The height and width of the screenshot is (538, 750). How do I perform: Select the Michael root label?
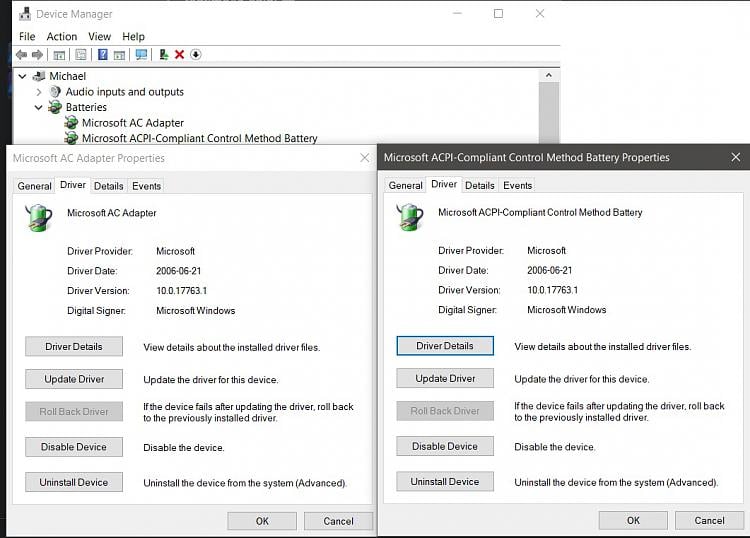pos(67,76)
